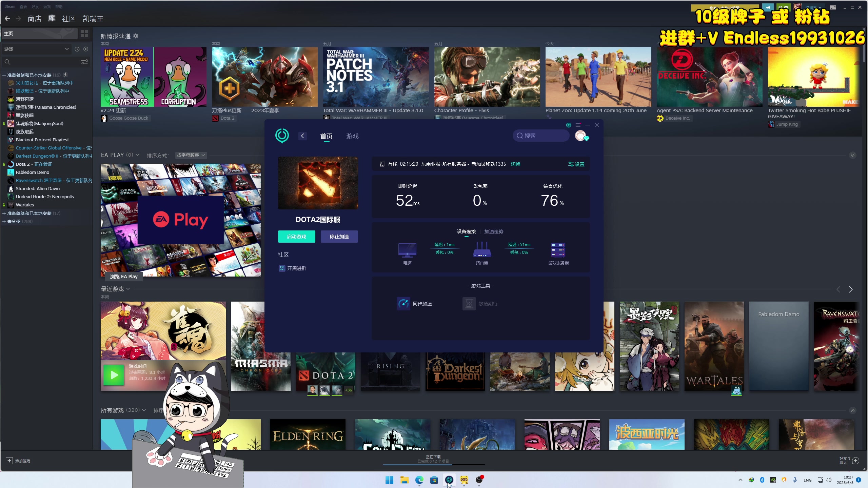Open EA PLAY shelf dropdown chevron
The height and width of the screenshot is (488, 868).
click(x=137, y=155)
